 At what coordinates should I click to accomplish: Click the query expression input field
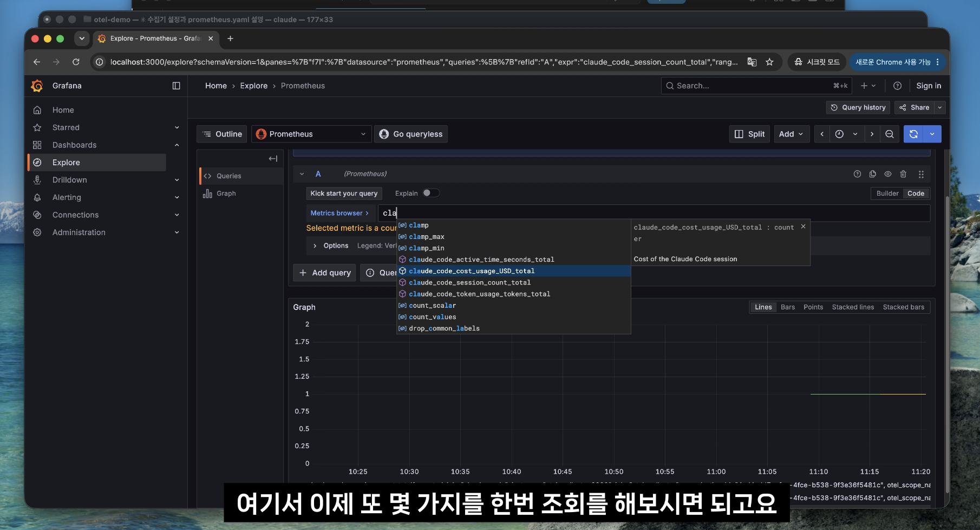pos(654,213)
